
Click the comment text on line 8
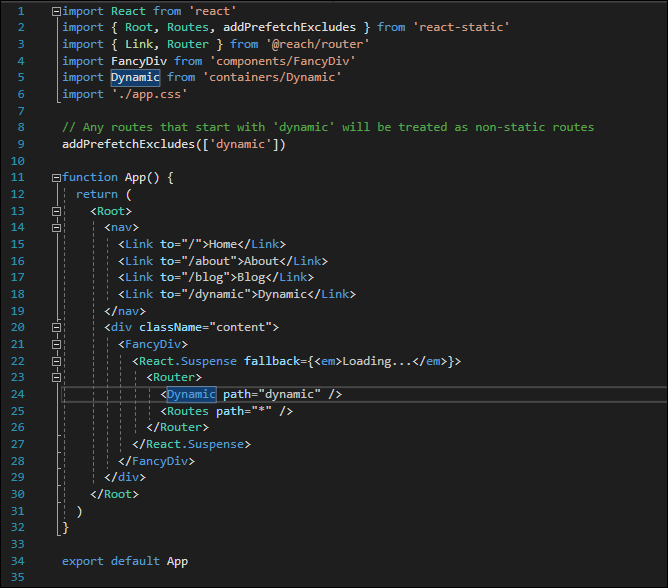[x=328, y=127]
